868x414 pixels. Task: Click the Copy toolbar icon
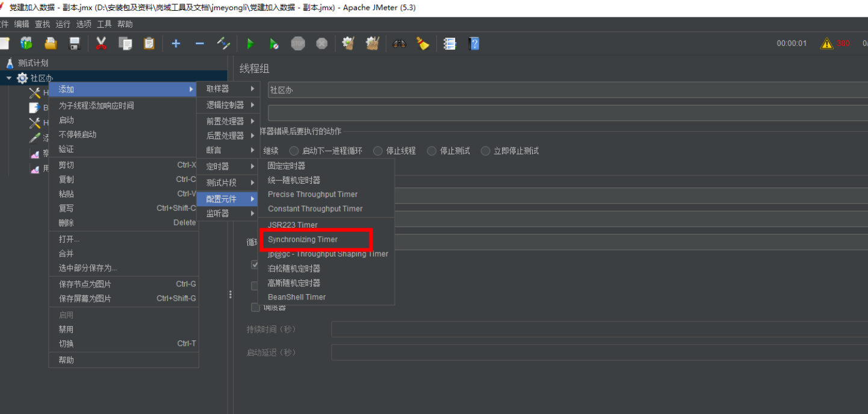[125, 43]
